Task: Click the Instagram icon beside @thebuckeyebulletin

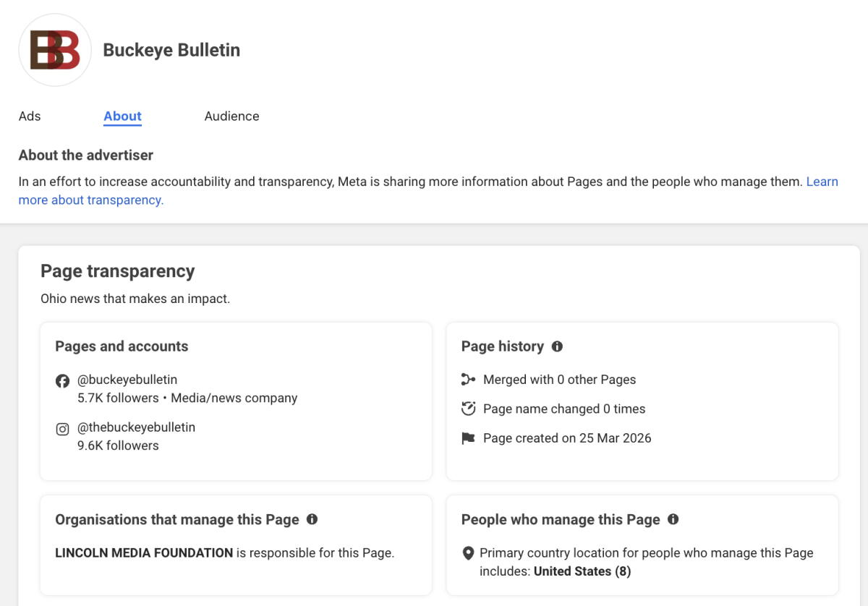Action: [63, 429]
